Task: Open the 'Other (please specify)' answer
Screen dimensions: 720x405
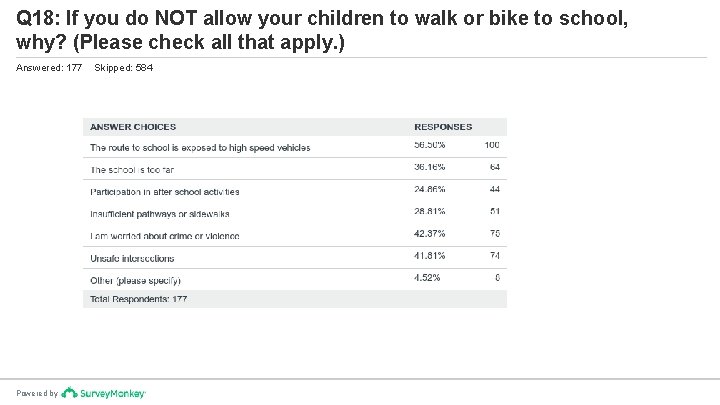Action: [x=136, y=281]
